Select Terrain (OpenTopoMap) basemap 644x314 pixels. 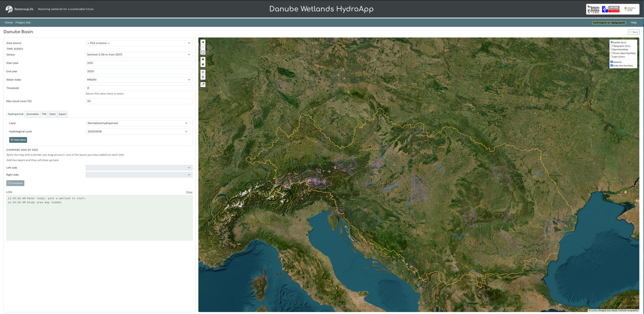(x=611, y=53)
